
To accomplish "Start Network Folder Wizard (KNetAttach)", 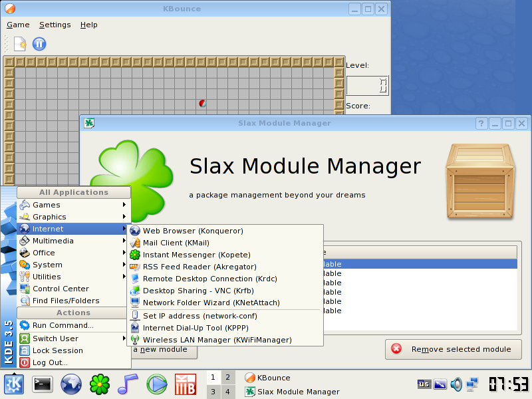I will 225,303.
